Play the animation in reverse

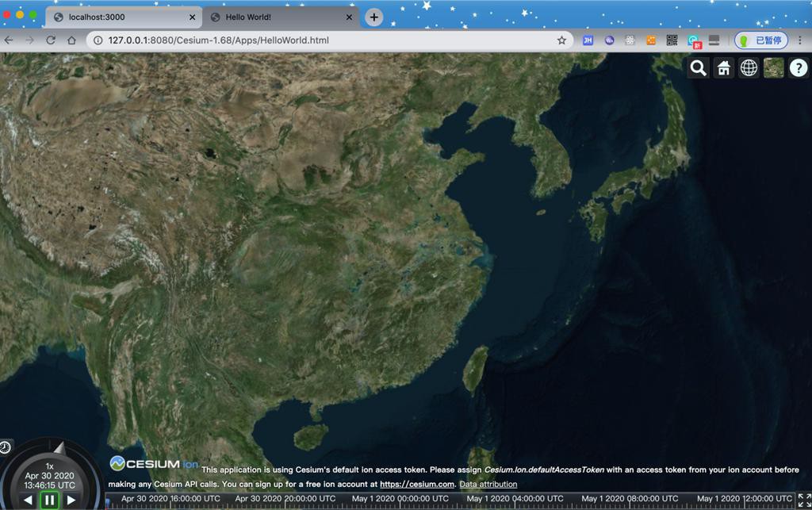28,500
